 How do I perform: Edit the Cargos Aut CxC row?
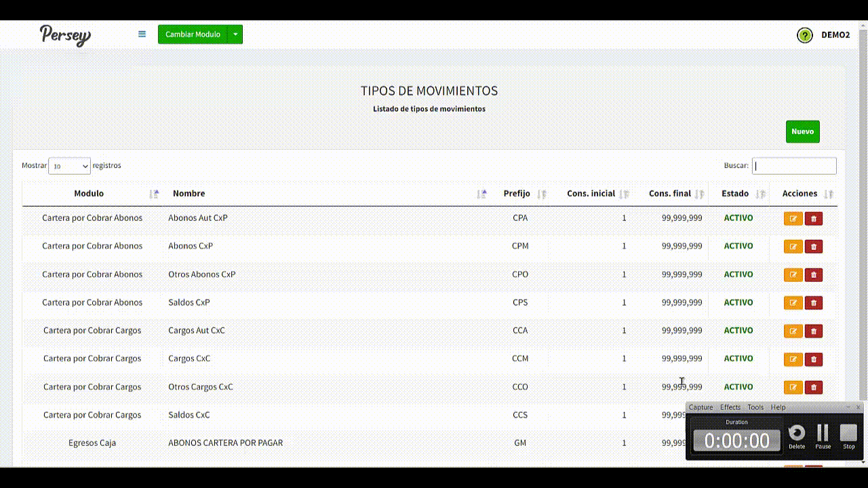(793, 331)
